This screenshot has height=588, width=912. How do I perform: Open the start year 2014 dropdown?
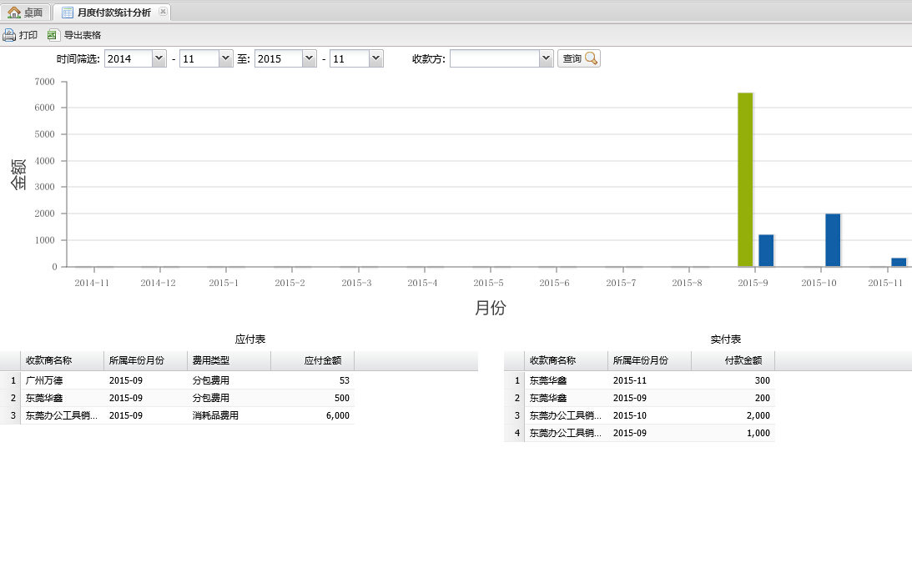click(x=159, y=58)
